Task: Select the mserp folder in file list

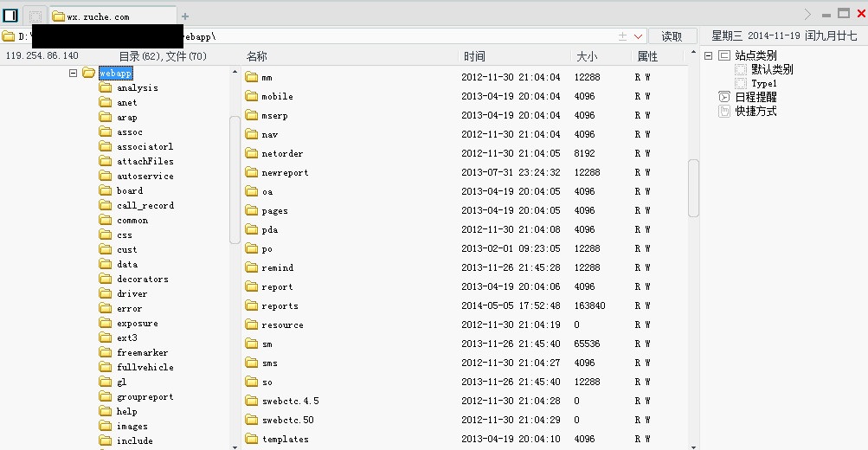Action: [274, 116]
